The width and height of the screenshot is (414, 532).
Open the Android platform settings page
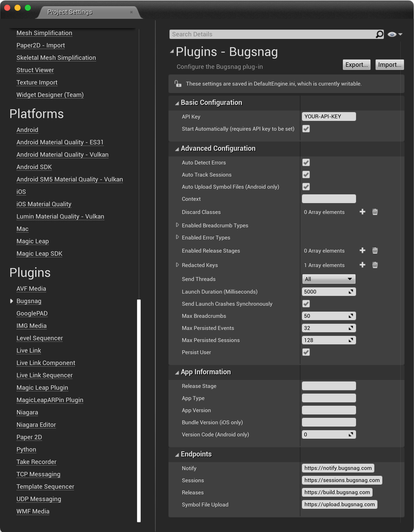[27, 130]
